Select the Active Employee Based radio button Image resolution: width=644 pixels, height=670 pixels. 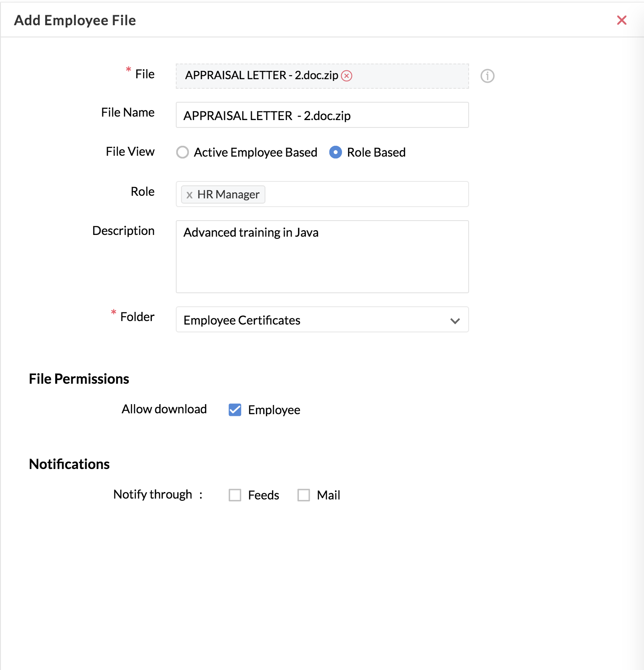183,152
